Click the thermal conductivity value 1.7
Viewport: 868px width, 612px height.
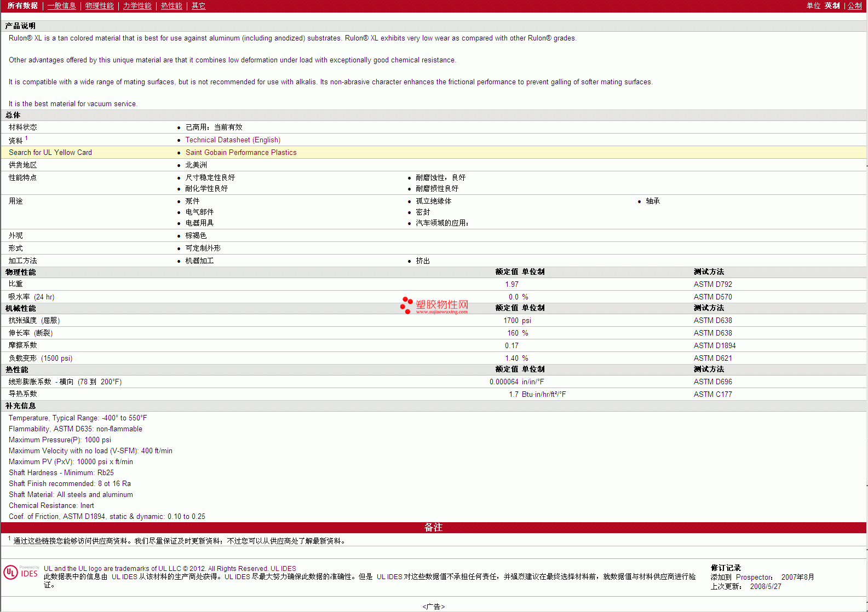pyautogui.click(x=514, y=394)
